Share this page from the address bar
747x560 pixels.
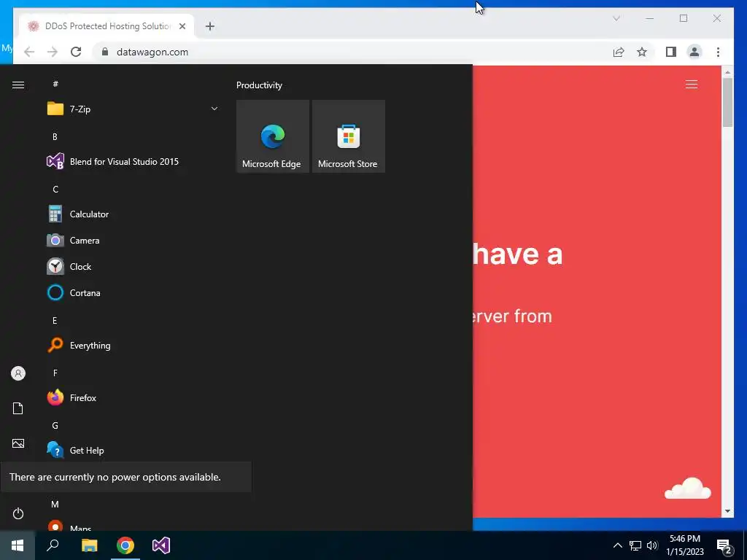619,52
